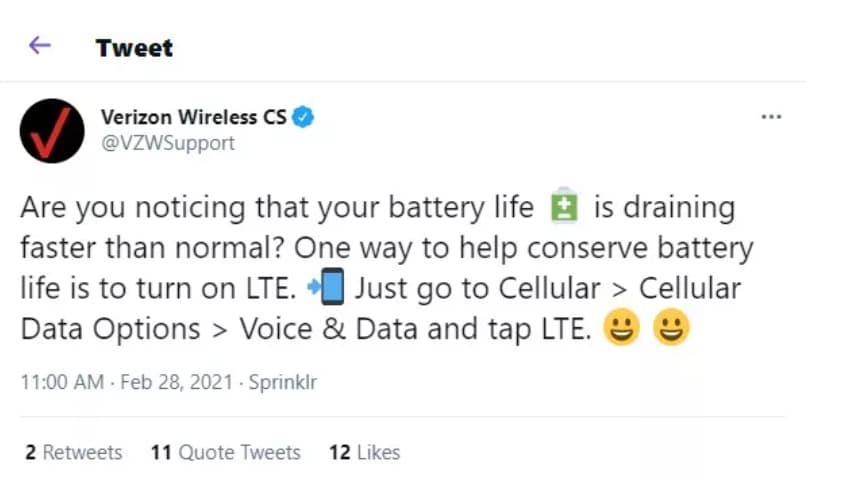Open the tweet's more options ellipsis menu
The image size is (847, 490).
(771, 117)
